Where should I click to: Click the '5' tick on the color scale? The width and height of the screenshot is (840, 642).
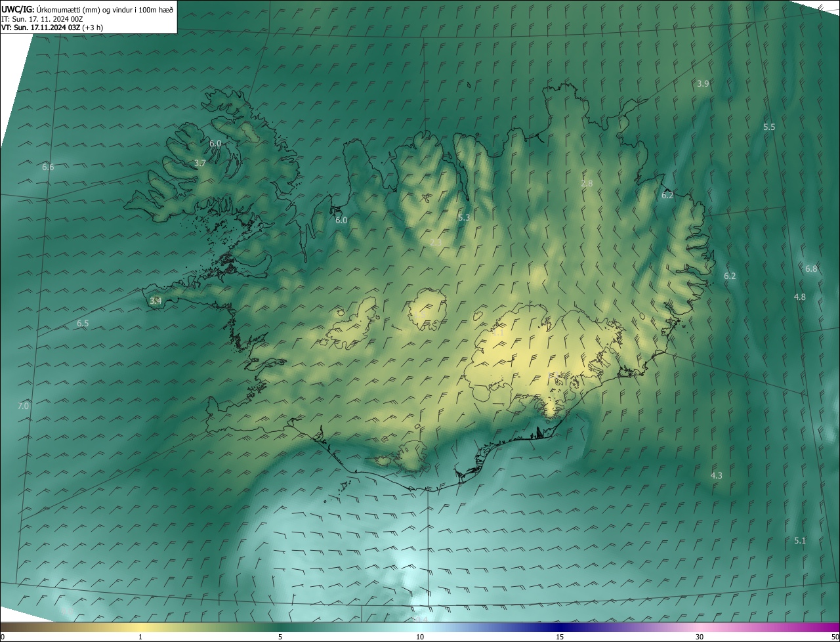pyautogui.click(x=280, y=637)
